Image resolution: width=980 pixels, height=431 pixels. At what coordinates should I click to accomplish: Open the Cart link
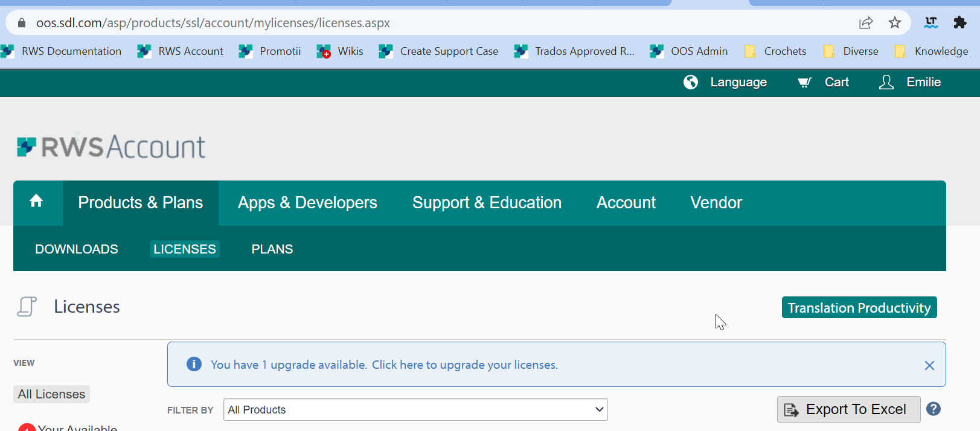click(x=836, y=82)
